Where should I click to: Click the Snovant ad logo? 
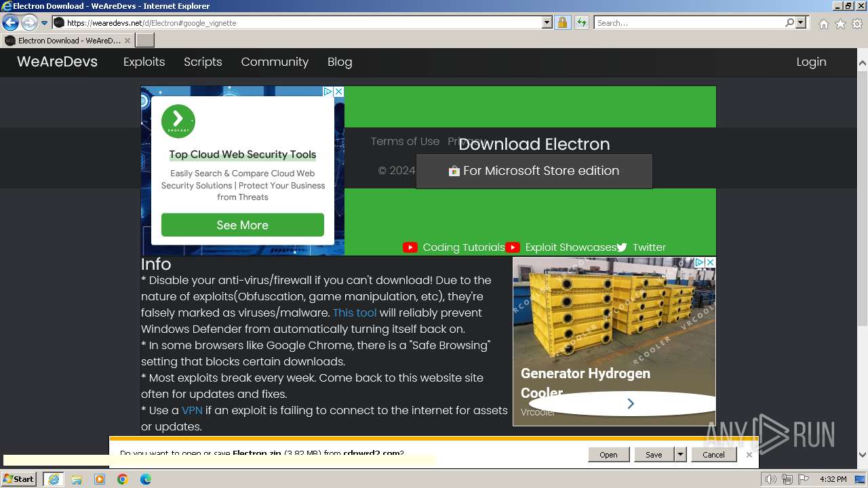click(x=178, y=122)
